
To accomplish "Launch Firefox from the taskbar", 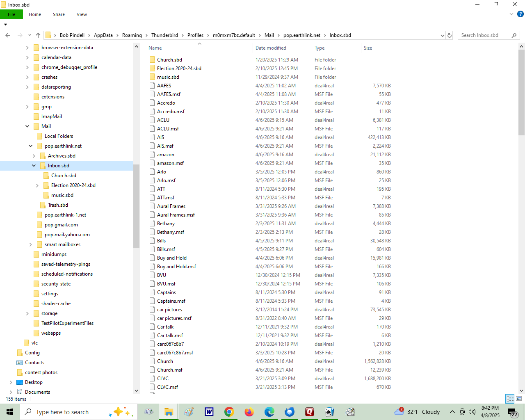I will tap(249, 412).
